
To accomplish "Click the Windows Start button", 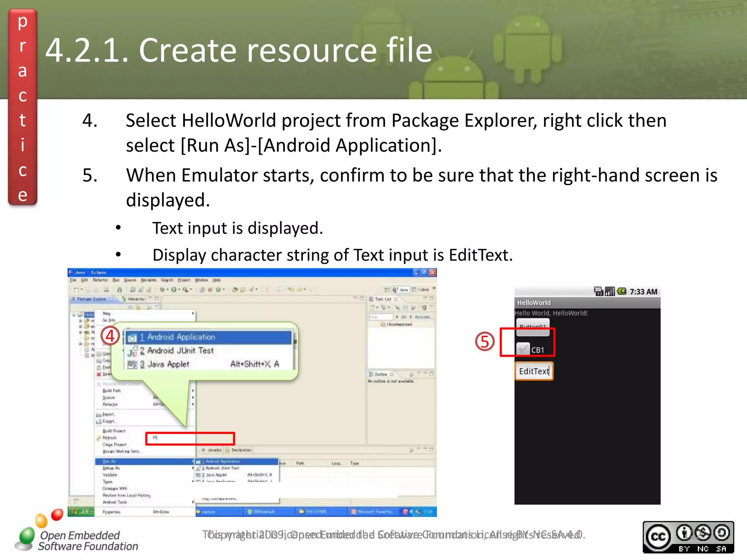I will coord(81,512).
